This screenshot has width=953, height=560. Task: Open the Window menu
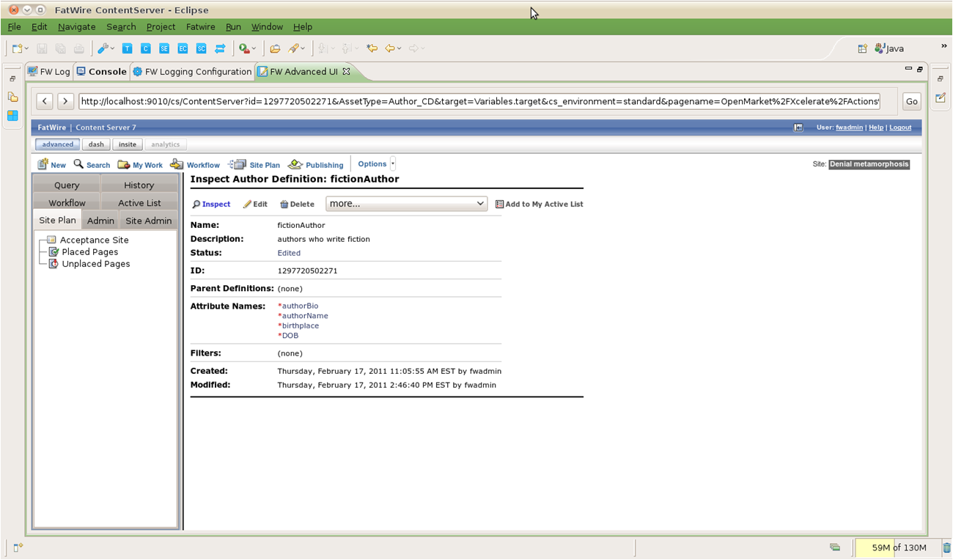pos(267,27)
